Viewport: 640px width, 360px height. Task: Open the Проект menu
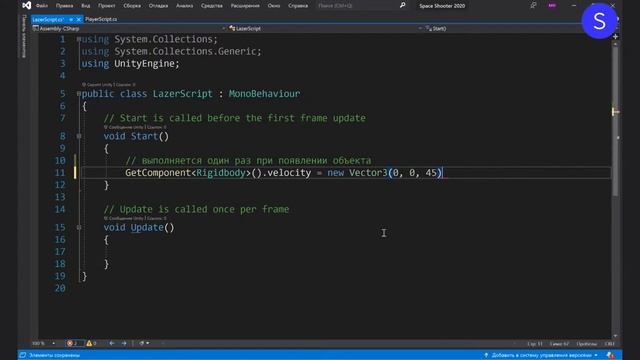pos(107,6)
